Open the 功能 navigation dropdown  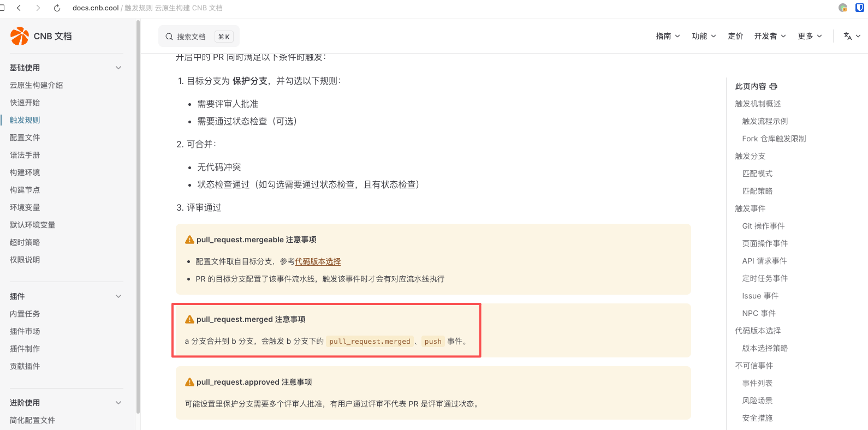click(x=704, y=36)
